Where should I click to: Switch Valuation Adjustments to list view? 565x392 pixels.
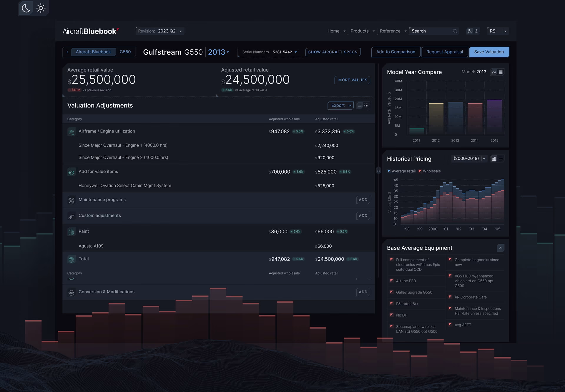359,105
